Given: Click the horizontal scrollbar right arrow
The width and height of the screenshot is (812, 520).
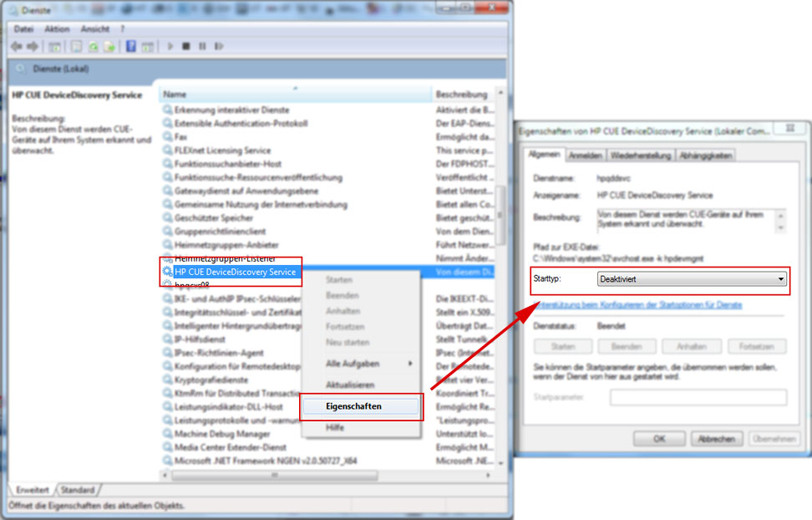Looking at the screenshot, I should pyautogui.click(x=488, y=474).
